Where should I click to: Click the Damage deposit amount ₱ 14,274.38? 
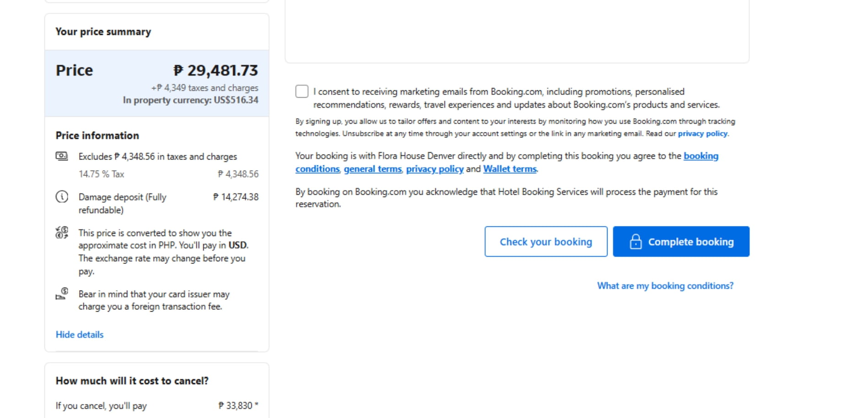coord(236,197)
